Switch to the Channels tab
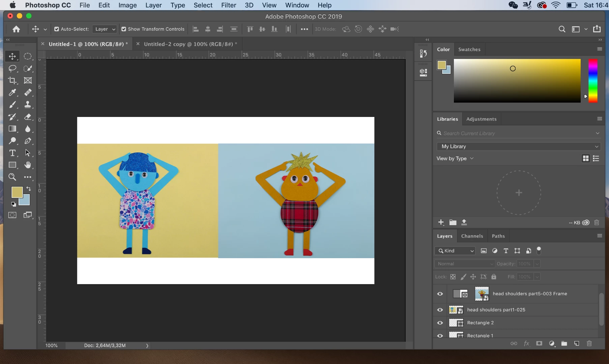This screenshot has height=364, width=609. [x=472, y=236]
